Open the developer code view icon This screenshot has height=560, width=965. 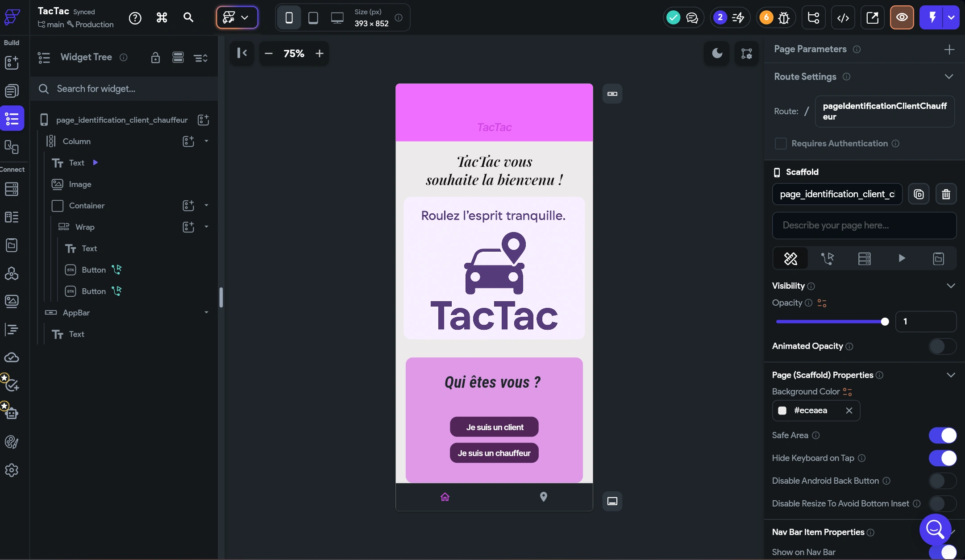pos(843,18)
